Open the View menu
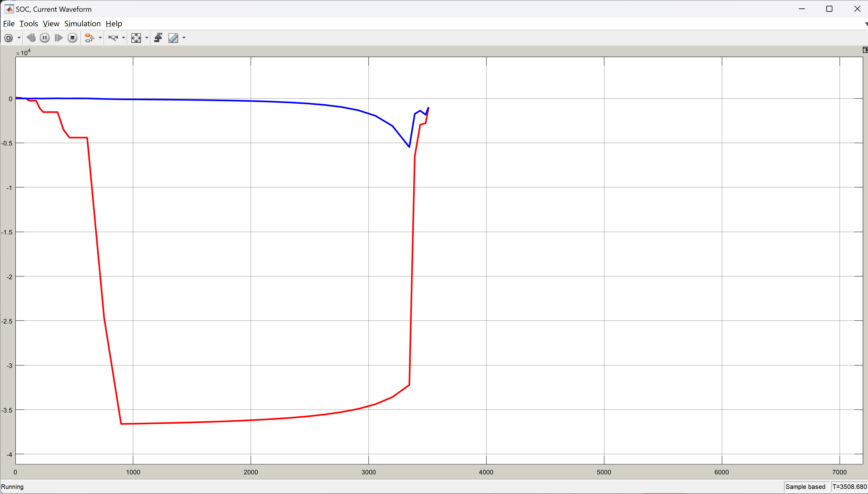The width and height of the screenshot is (868, 494). pyautogui.click(x=51, y=24)
